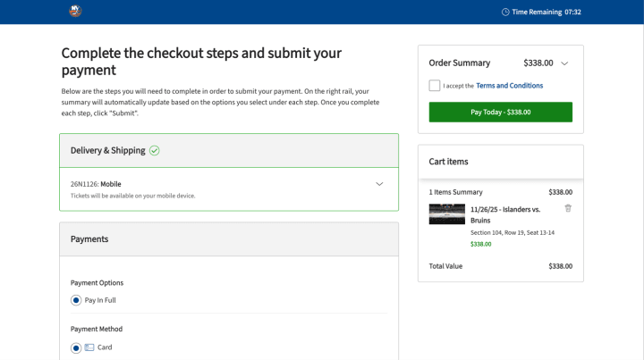Click the clock icon beside Time Remaining

click(x=505, y=13)
